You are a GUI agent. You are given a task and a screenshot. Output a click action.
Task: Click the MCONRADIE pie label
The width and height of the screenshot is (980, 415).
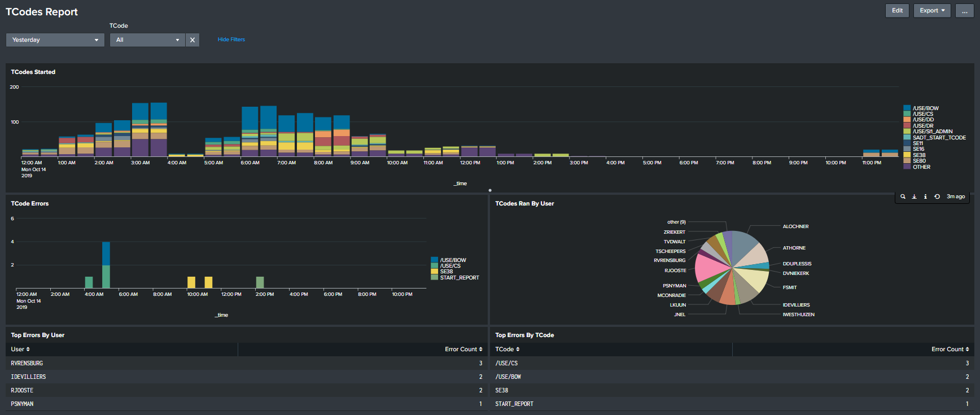click(672, 295)
